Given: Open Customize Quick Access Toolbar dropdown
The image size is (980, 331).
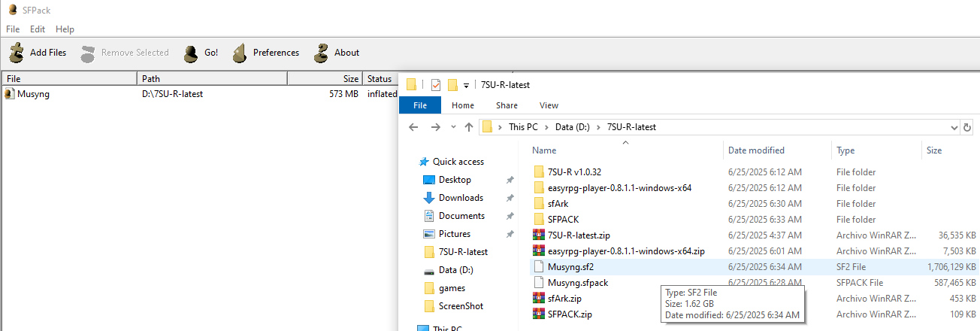Looking at the screenshot, I should coord(466,85).
